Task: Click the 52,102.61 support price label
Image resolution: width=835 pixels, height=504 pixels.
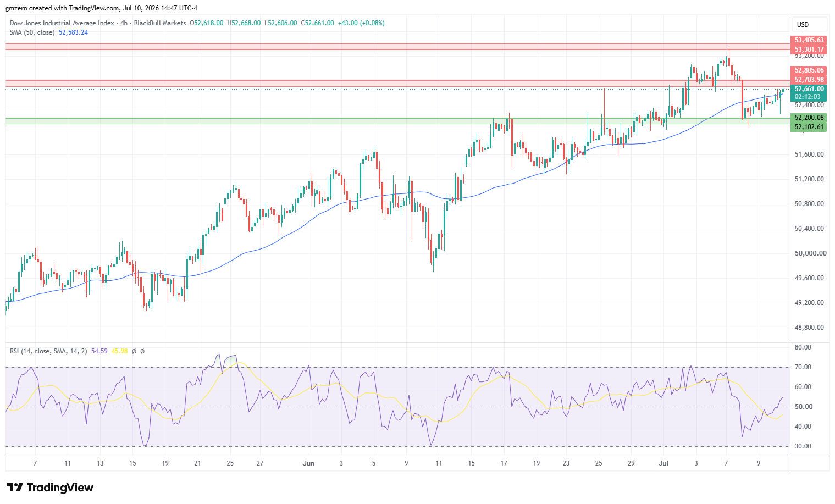Action: click(x=809, y=127)
